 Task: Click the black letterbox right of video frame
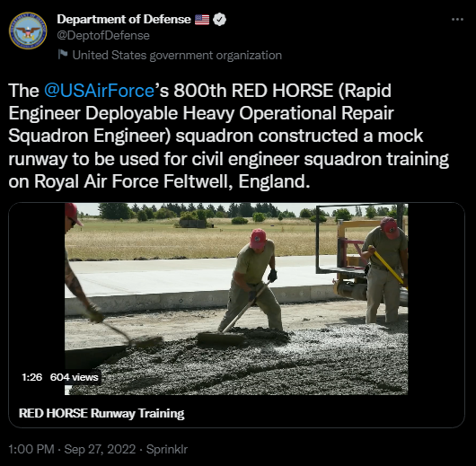(x=436, y=299)
